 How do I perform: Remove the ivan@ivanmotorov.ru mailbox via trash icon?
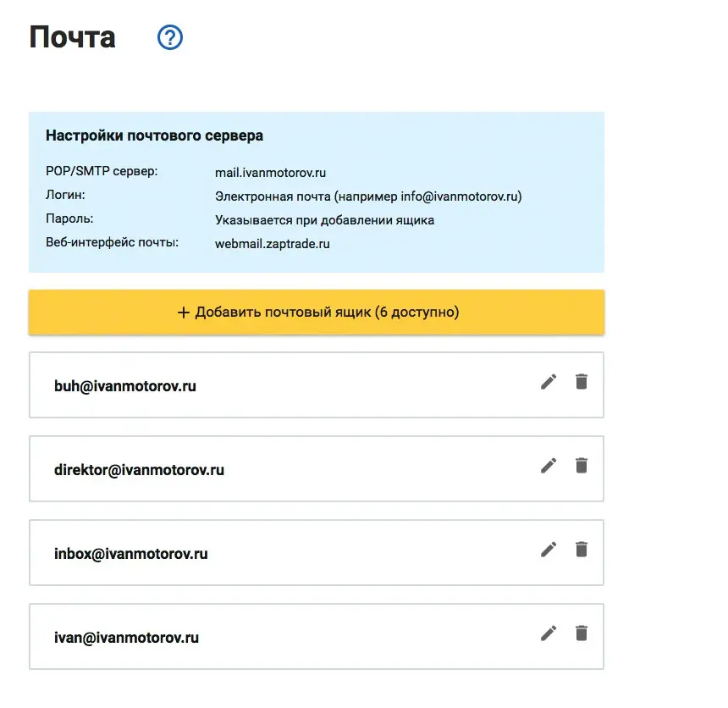pyautogui.click(x=581, y=633)
